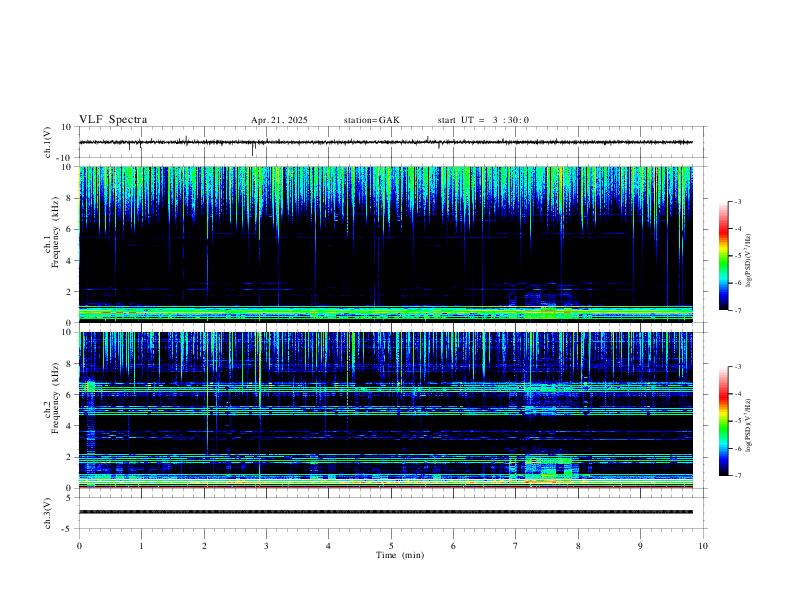Click "-7" on the ch.2 color scale

[x=738, y=475]
